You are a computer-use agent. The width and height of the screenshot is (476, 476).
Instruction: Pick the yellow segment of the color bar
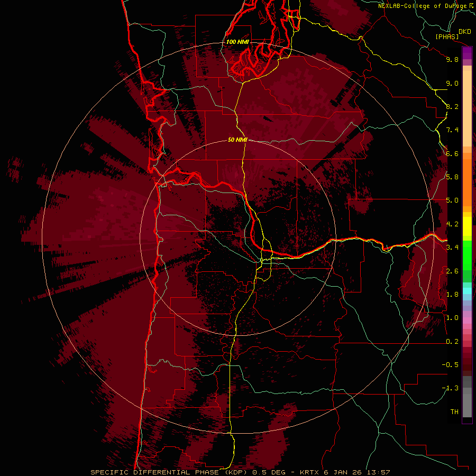pos(467,226)
